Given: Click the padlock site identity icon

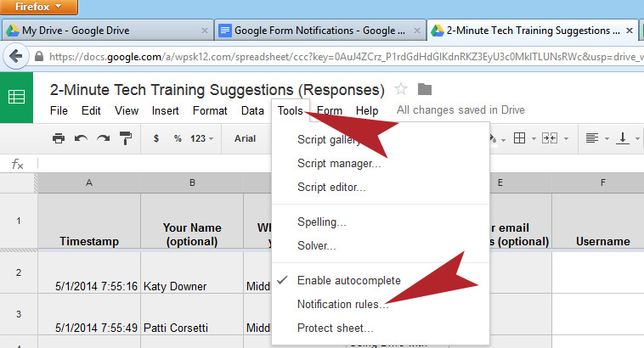Looking at the screenshot, I should tap(39, 56).
